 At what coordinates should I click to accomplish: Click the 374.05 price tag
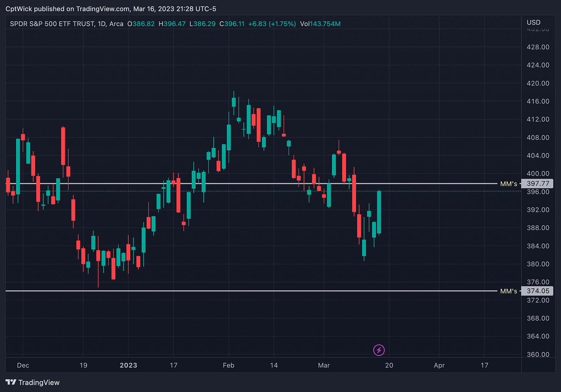(x=538, y=291)
